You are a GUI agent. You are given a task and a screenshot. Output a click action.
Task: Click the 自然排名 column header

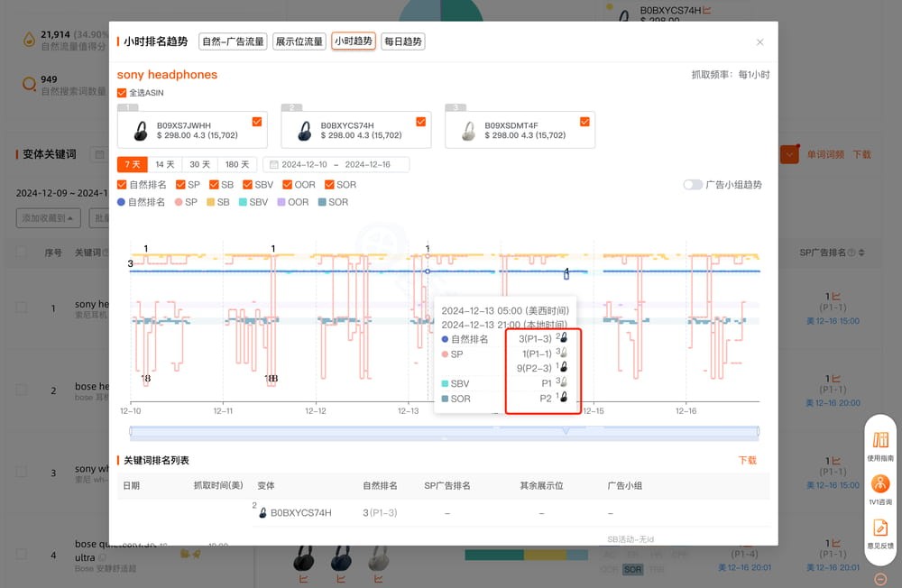(380, 485)
